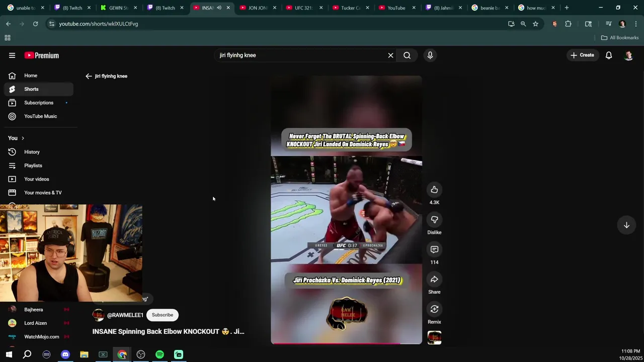Open Chrome extensions puzzle icon
This screenshot has width=644, height=362.
click(568, 24)
